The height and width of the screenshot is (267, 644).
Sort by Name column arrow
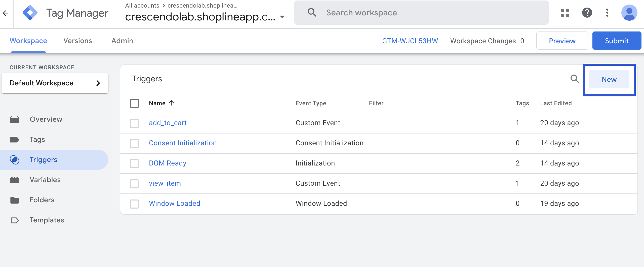coord(171,103)
